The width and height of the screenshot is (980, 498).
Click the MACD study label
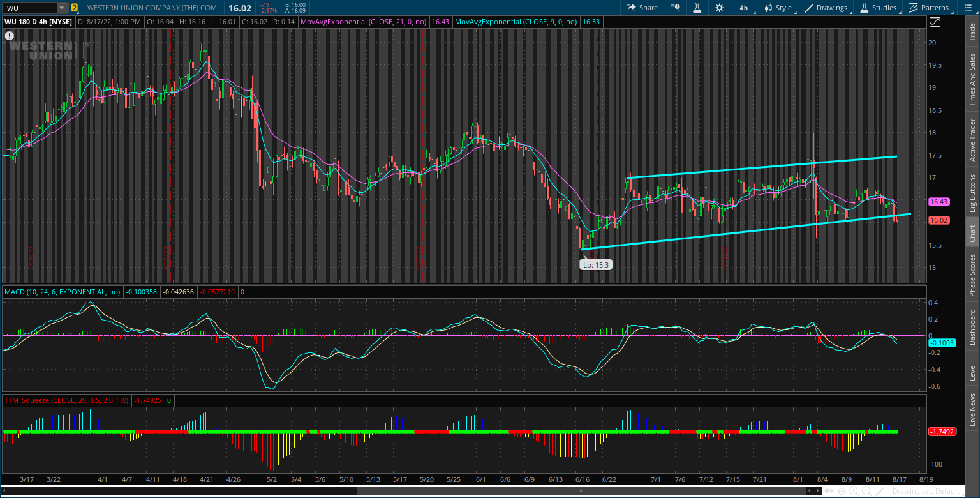click(x=63, y=292)
